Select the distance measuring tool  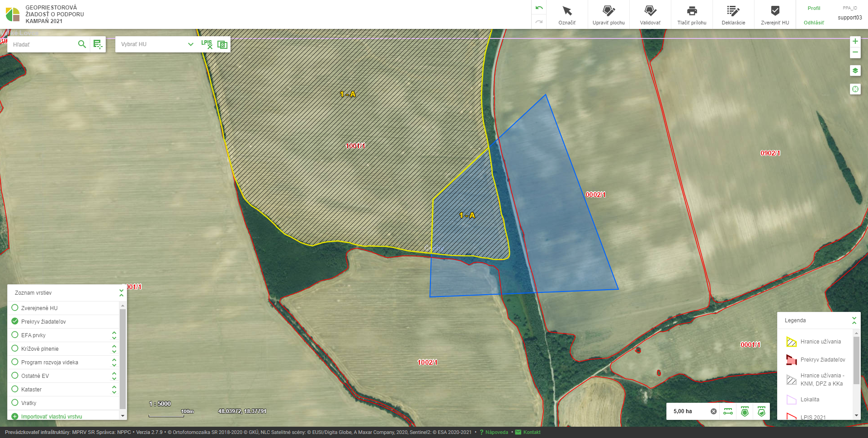click(728, 411)
